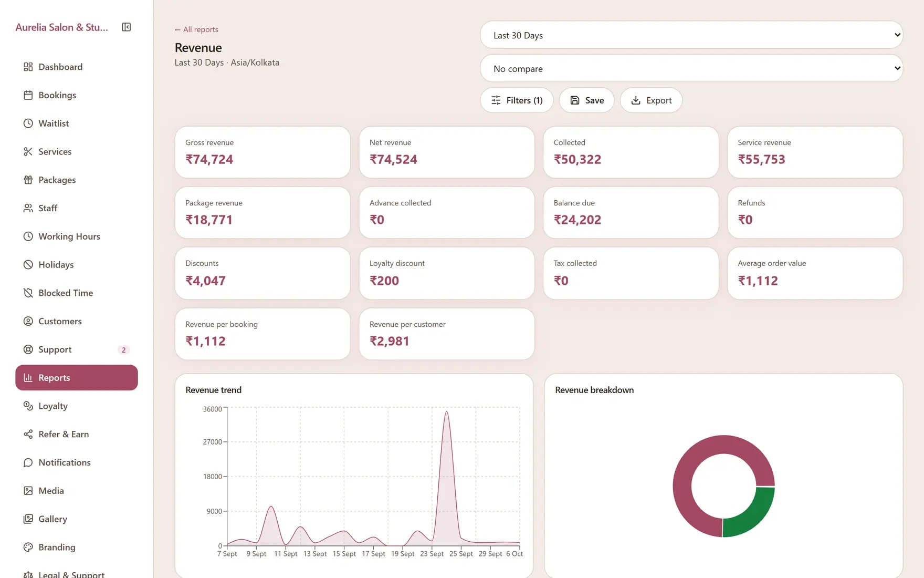The image size is (924, 578).
Task: Click the green segment of Revenue breakdown donut
Action: tap(753, 517)
